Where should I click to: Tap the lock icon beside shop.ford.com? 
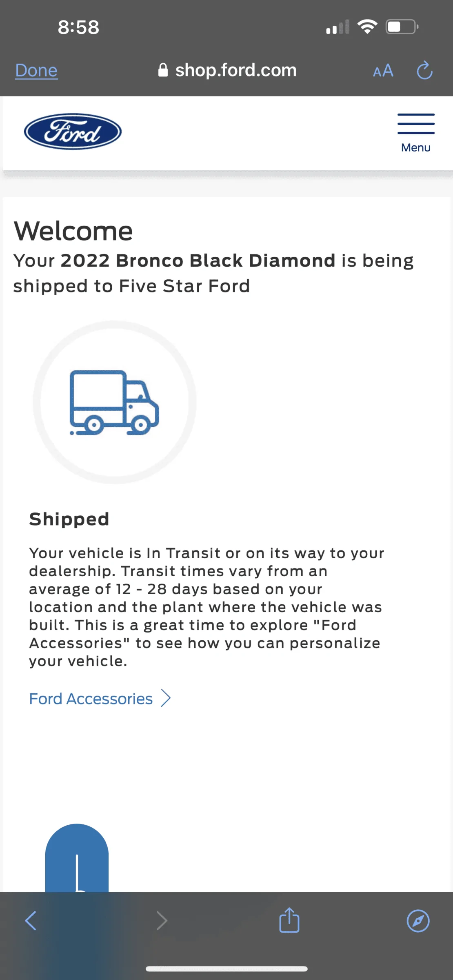click(x=163, y=70)
